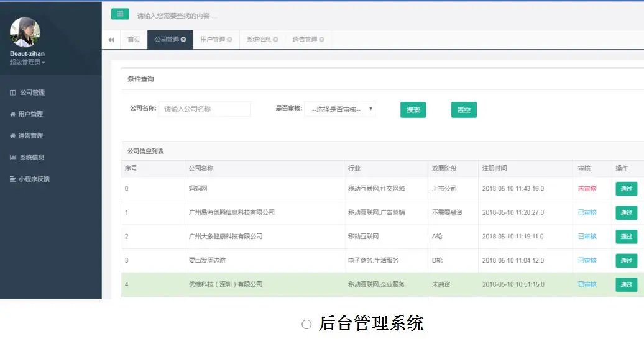
Task: Open 用户管理 in the sidebar
Action: pyautogui.click(x=26, y=114)
